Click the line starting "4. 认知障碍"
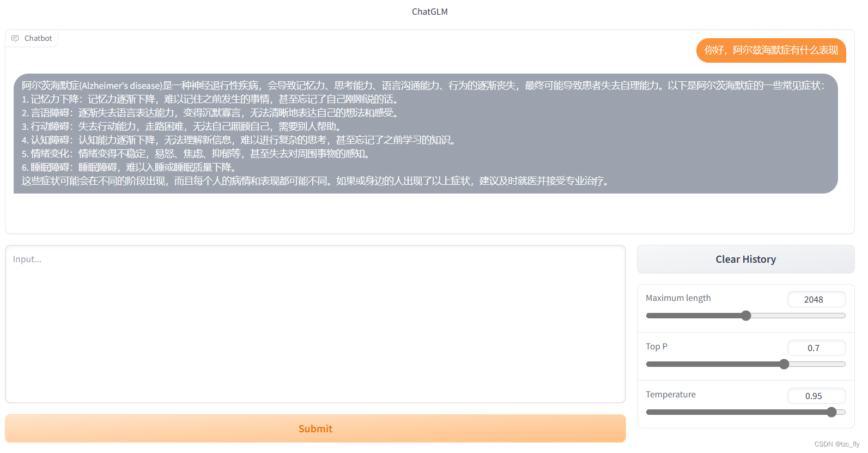868x453 pixels. 240,140
